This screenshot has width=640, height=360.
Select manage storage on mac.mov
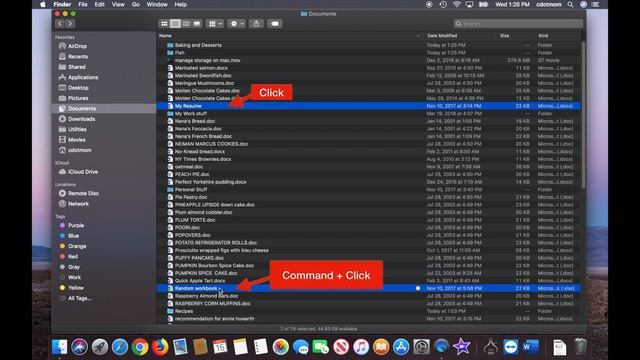(368, 60)
